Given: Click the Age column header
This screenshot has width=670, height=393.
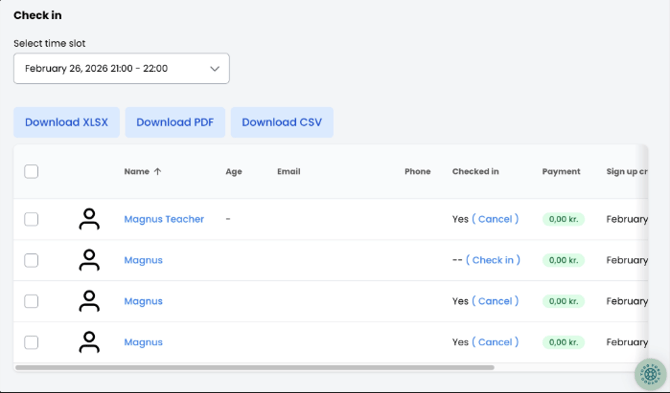Looking at the screenshot, I should [x=234, y=171].
